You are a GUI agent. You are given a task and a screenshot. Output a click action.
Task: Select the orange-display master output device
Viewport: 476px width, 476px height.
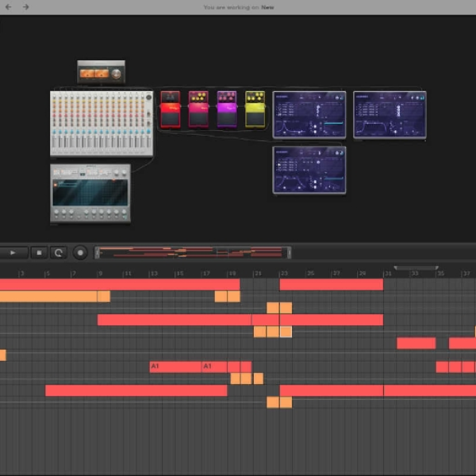click(101, 71)
